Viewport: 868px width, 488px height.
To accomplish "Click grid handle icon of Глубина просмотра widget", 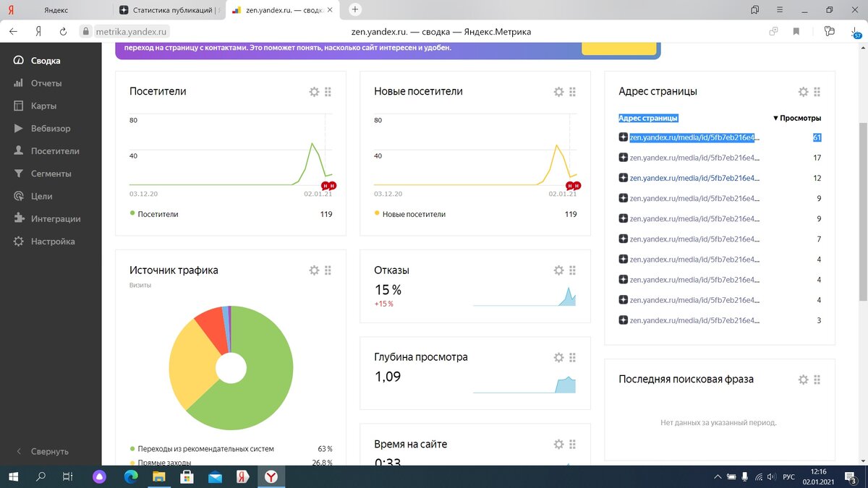I will (572, 357).
